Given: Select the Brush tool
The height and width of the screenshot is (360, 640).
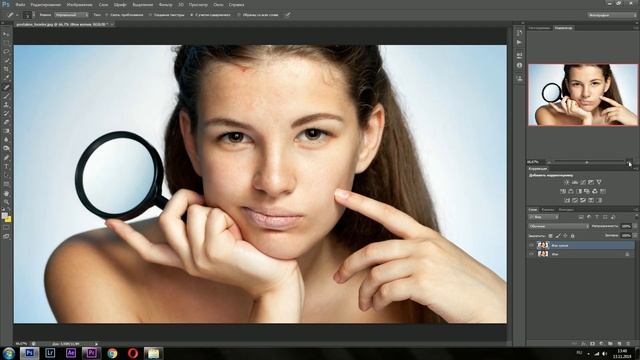Looking at the screenshot, I should 6,96.
